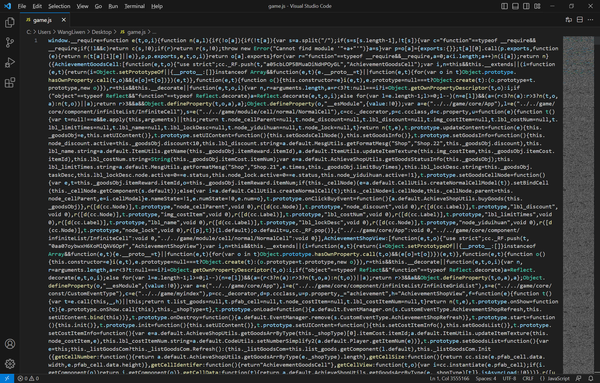Open the Source Control view
Screen dimensions: 600x383
coord(10,42)
